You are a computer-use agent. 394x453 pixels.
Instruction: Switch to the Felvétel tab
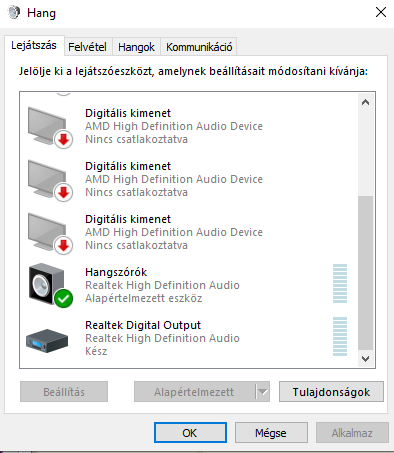click(87, 47)
